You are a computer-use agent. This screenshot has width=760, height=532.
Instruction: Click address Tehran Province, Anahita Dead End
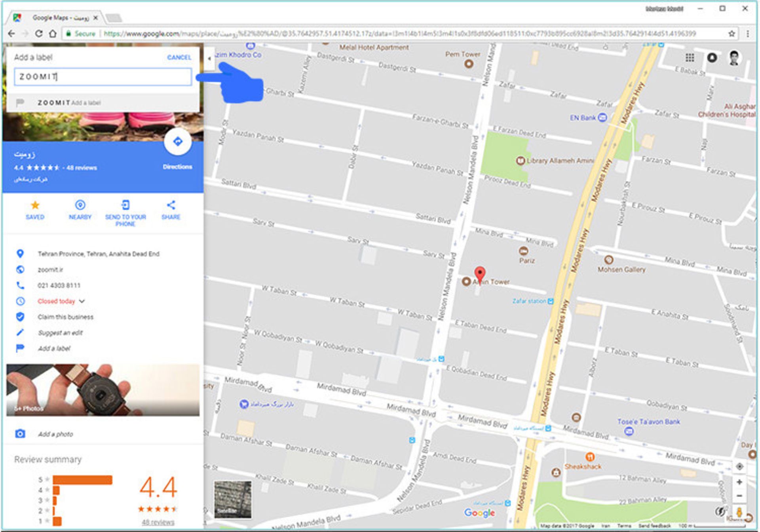coord(99,254)
